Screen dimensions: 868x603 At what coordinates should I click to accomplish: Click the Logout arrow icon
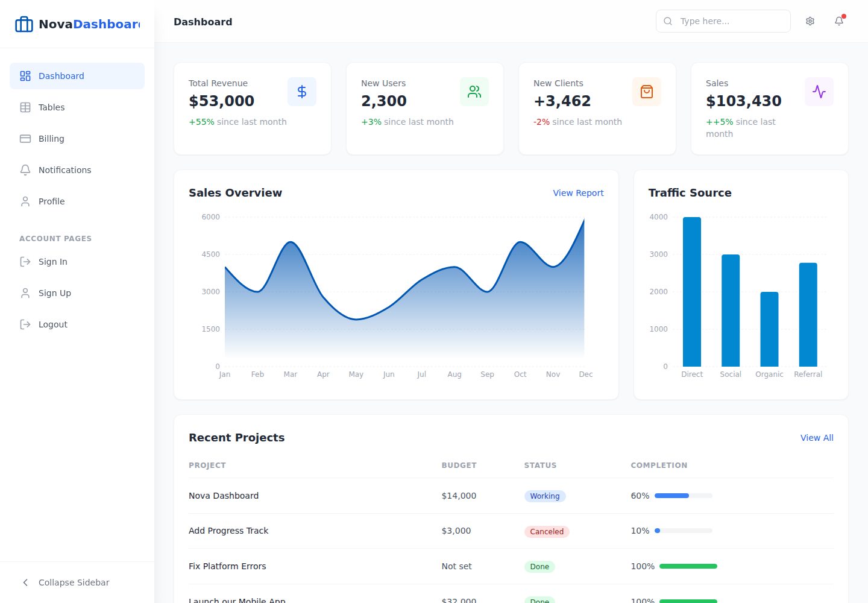click(25, 324)
